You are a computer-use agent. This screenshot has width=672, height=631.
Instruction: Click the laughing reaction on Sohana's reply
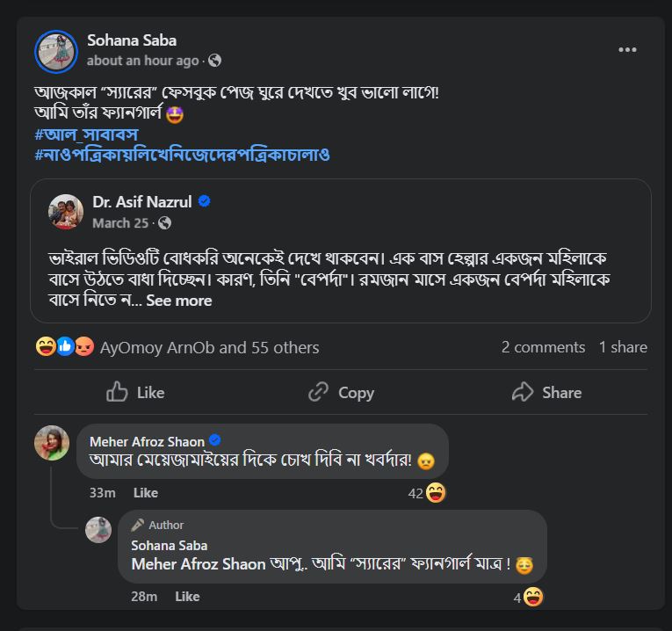(533, 597)
